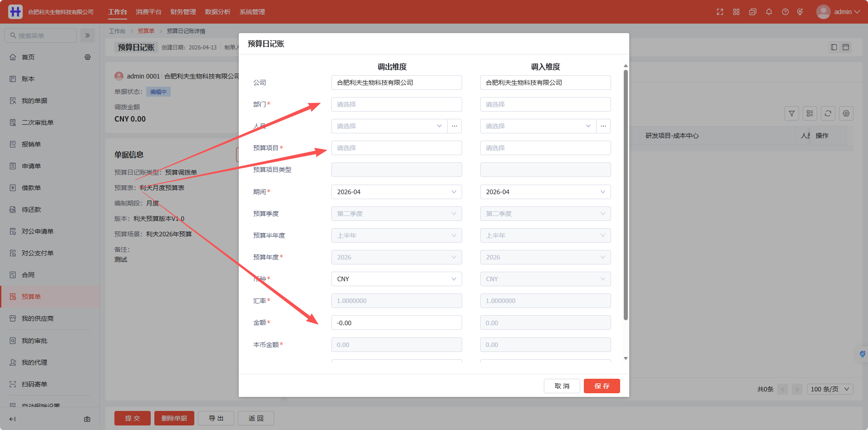
Task: Open the outgoing 期间 2026-04 dropdown
Action: click(397, 192)
